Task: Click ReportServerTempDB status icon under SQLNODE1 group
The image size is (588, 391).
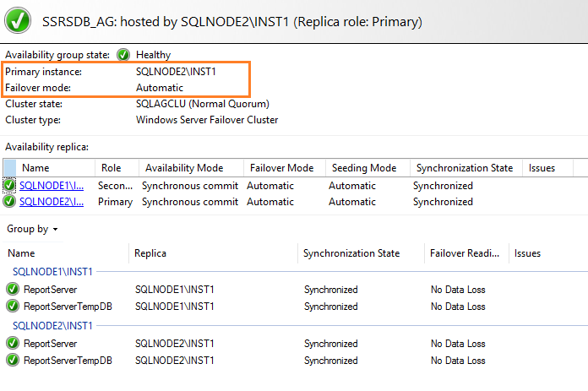Action: pos(13,307)
